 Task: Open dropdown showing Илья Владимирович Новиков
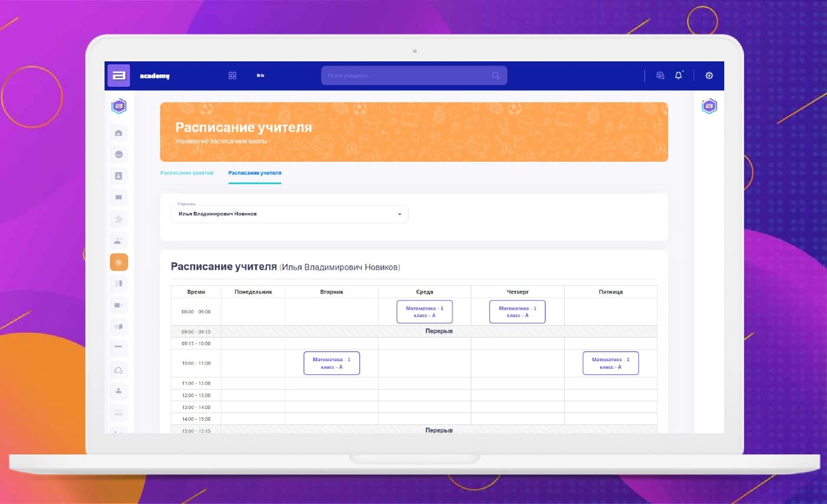[x=289, y=214]
